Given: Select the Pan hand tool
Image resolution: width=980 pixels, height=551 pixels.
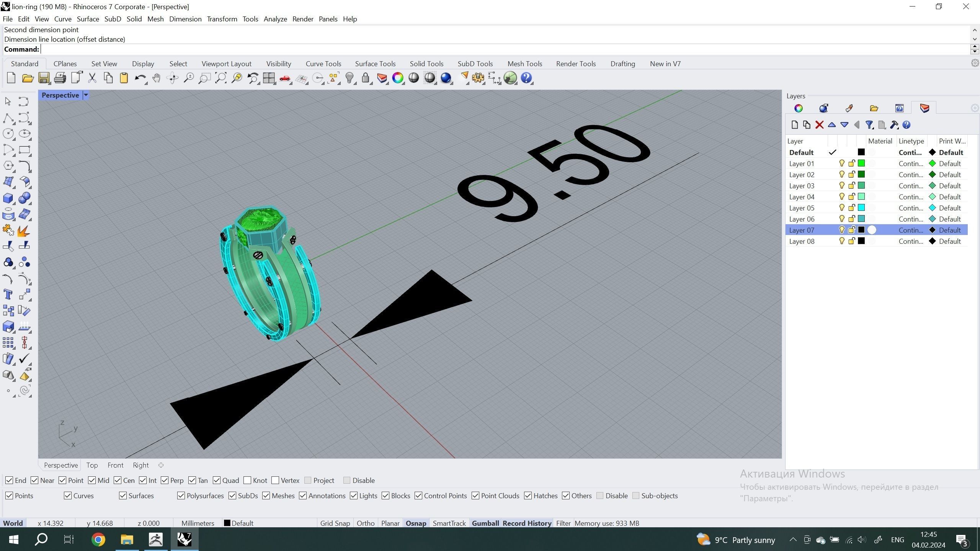Looking at the screenshot, I should click(x=156, y=78).
